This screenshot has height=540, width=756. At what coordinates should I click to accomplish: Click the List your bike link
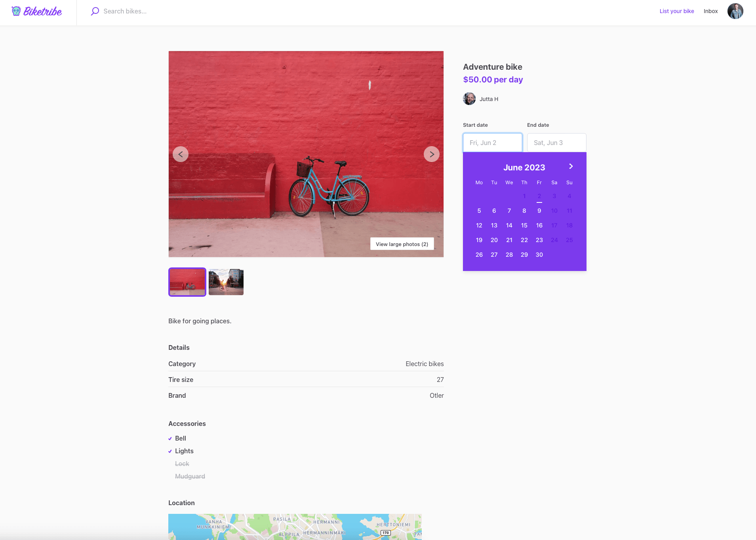point(676,11)
